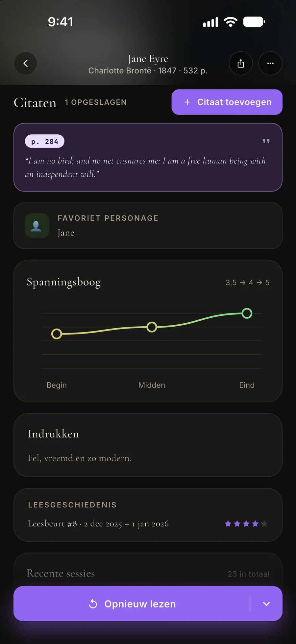Open the saved Jane Eyre quote card
This screenshot has width=296, height=644.
click(148, 157)
